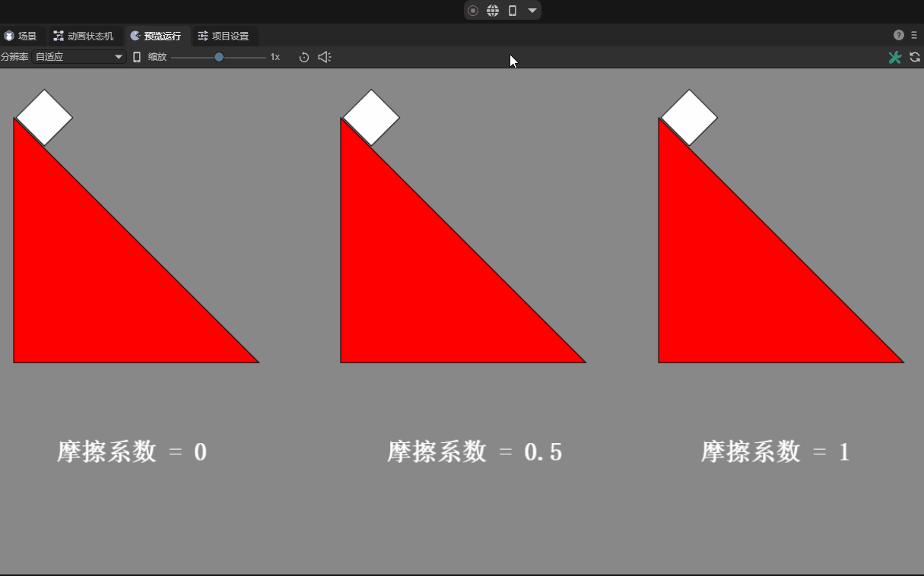The image size is (924, 576).
Task: Click the phone icon in top bar
Action: coord(513,11)
